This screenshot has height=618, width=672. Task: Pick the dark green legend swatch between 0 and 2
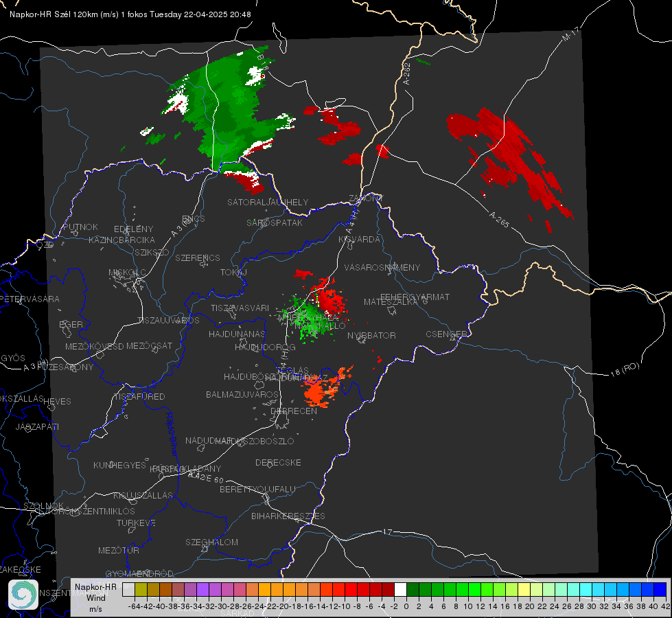pyautogui.click(x=413, y=590)
